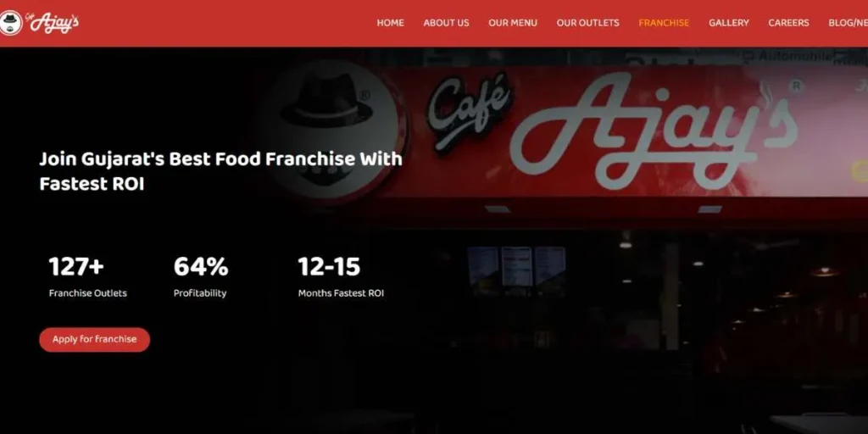Go to the HOME page
This screenshot has height=434, width=868.
click(x=390, y=23)
